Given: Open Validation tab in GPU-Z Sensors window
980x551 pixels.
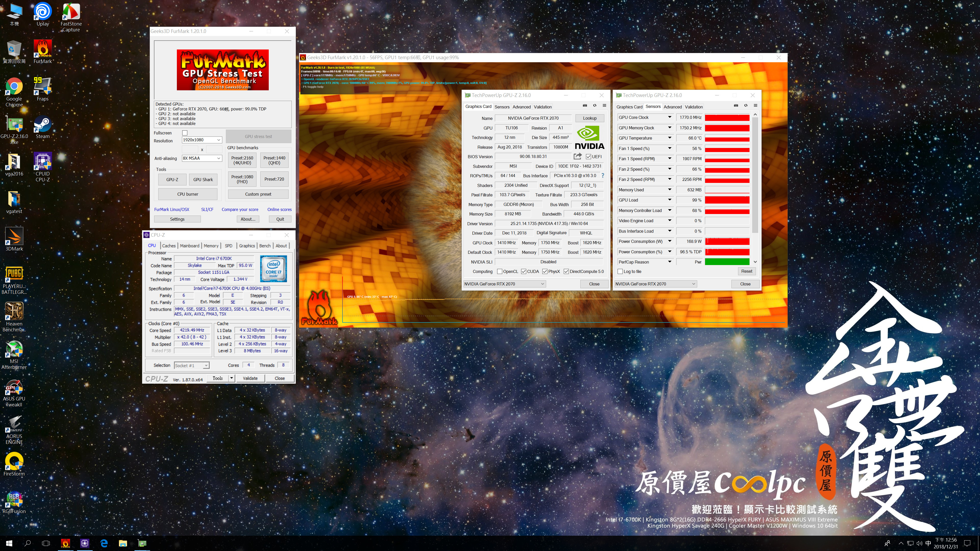Looking at the screenshot, I should coord(694,107).
